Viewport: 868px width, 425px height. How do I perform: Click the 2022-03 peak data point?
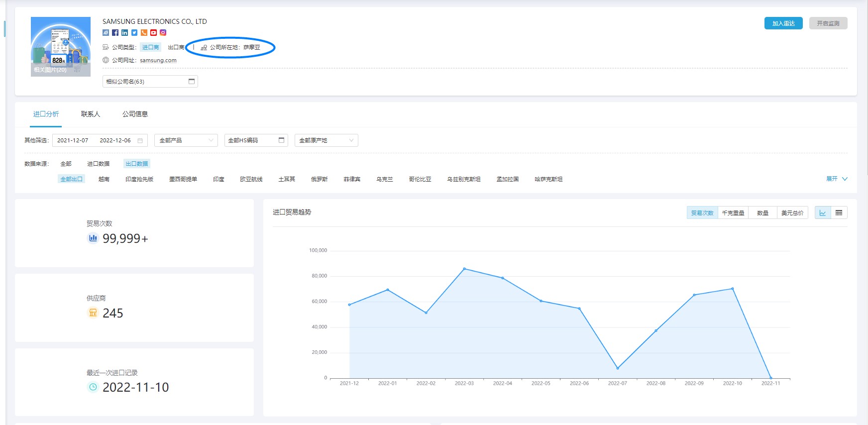coord(464,269)
